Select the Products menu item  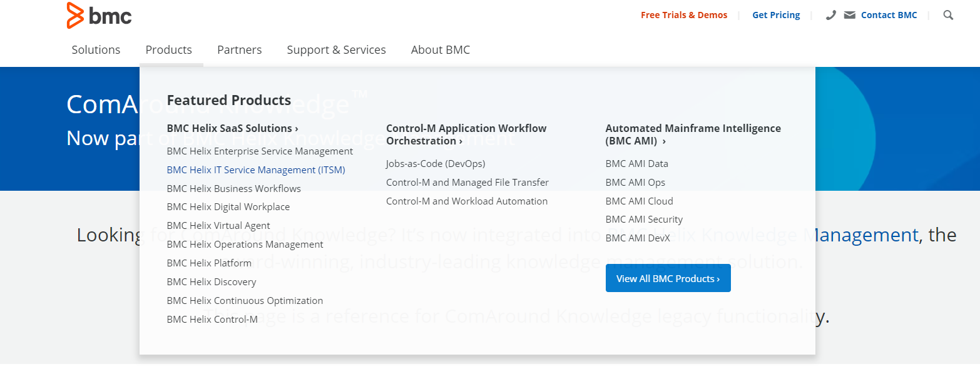[x=168, y=50]
